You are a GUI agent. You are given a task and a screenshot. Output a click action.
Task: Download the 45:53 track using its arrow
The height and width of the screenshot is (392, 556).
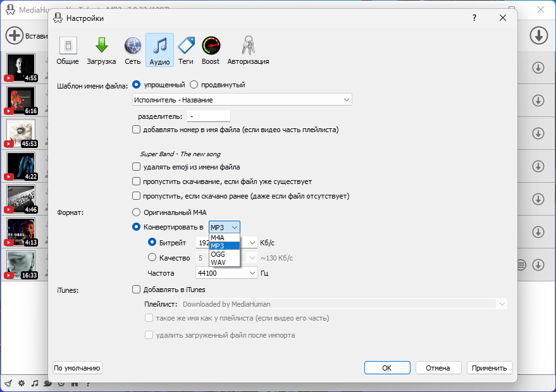538,133
